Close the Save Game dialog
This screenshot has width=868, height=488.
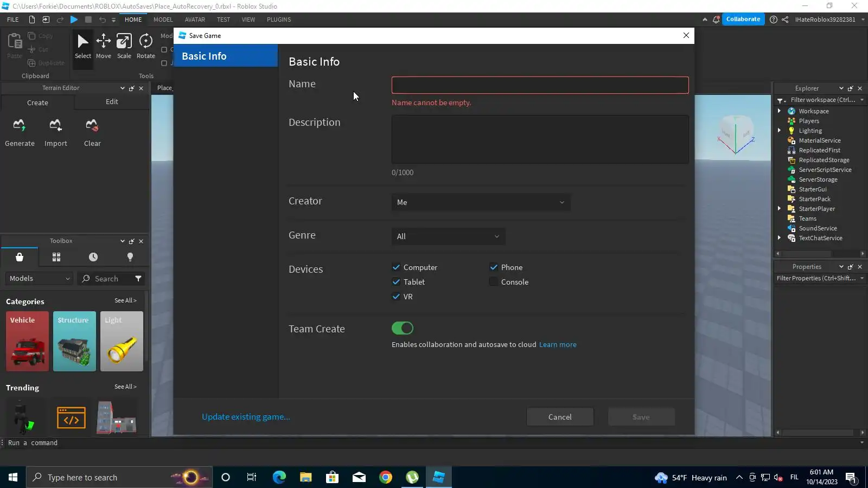tap(686, 35)
